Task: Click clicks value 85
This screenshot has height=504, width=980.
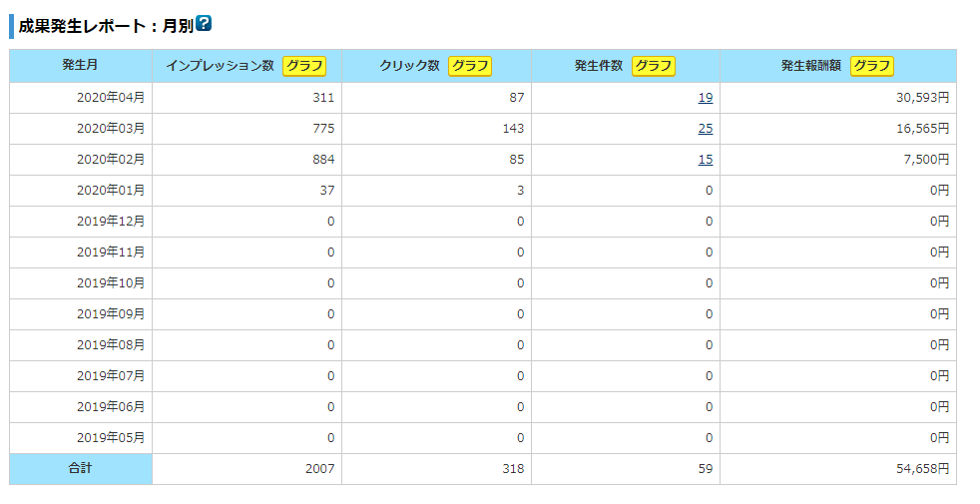Action: click(517, 160)
